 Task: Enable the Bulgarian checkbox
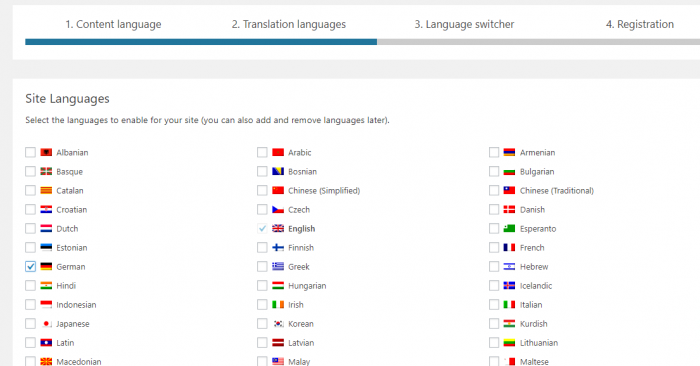coord(494,171)
